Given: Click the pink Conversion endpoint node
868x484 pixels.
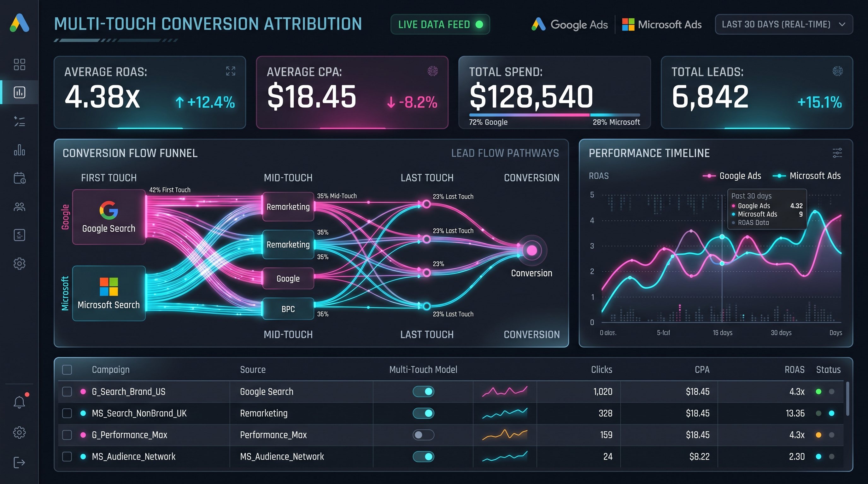Looking at the screenshot, I should click(x=532, y=250).
